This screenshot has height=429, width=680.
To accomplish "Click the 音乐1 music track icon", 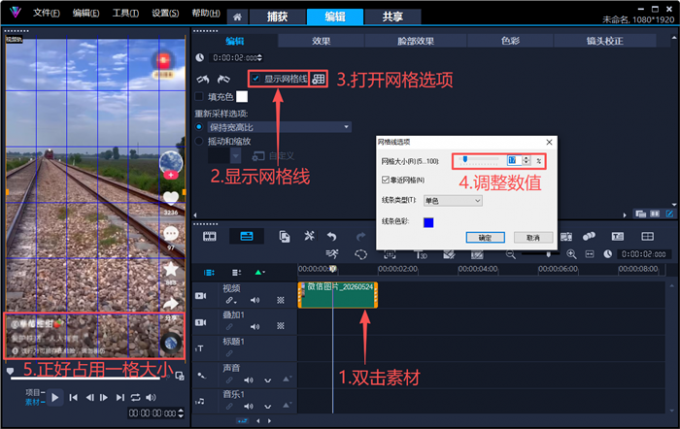I will (200, 402).
